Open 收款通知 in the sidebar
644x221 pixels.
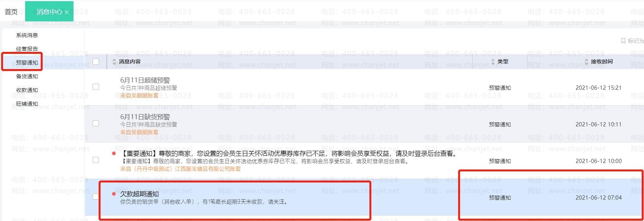27,90
